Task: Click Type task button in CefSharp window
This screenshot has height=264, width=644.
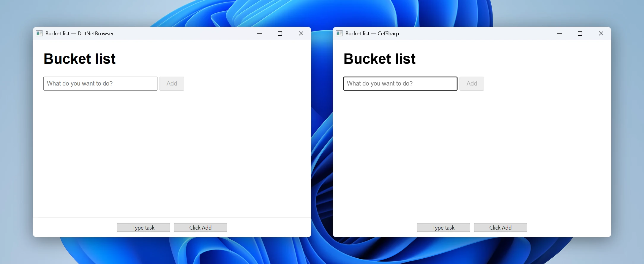Action: point(443,227)
